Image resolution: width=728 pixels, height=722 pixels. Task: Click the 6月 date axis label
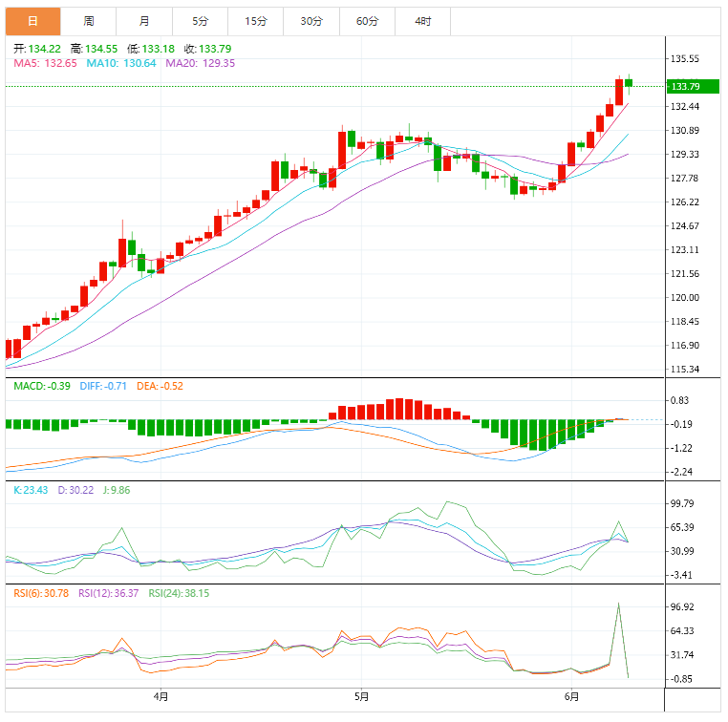tap(571, 696)
